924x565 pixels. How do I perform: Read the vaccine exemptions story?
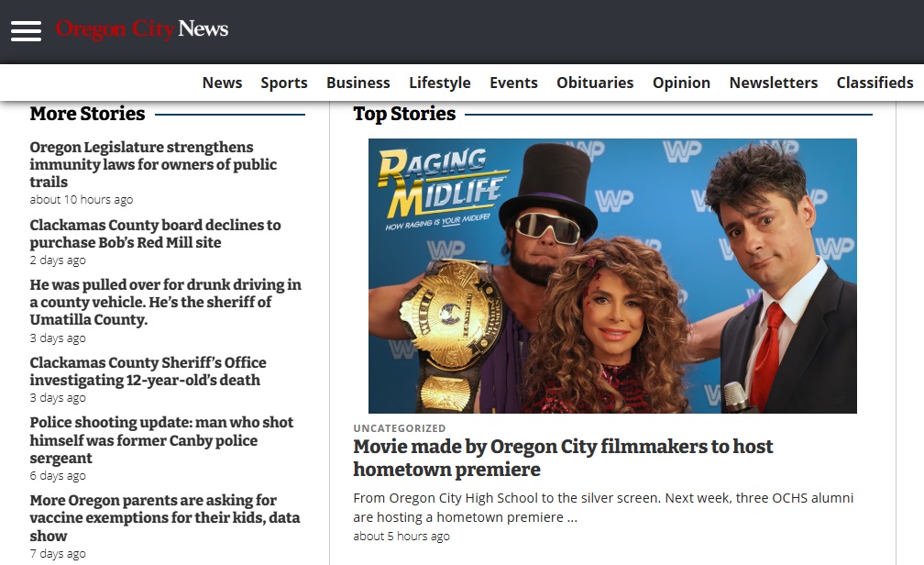(x=165, y=518)
